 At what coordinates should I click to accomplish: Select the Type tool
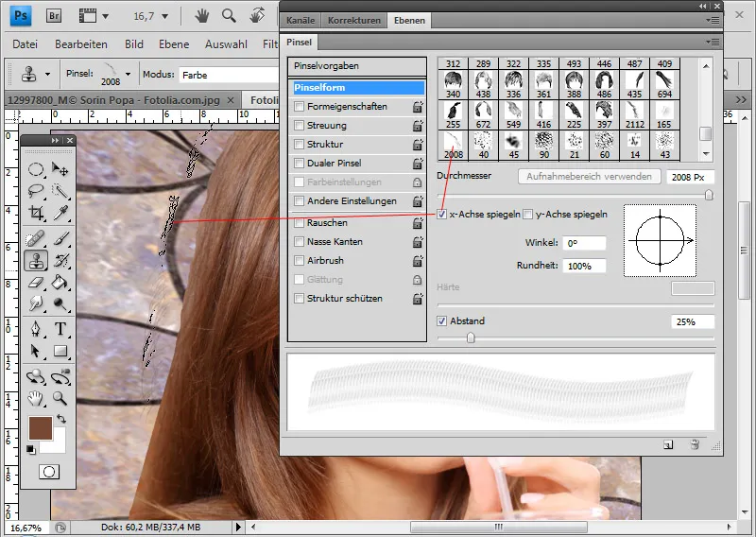(x=60, y=329)
